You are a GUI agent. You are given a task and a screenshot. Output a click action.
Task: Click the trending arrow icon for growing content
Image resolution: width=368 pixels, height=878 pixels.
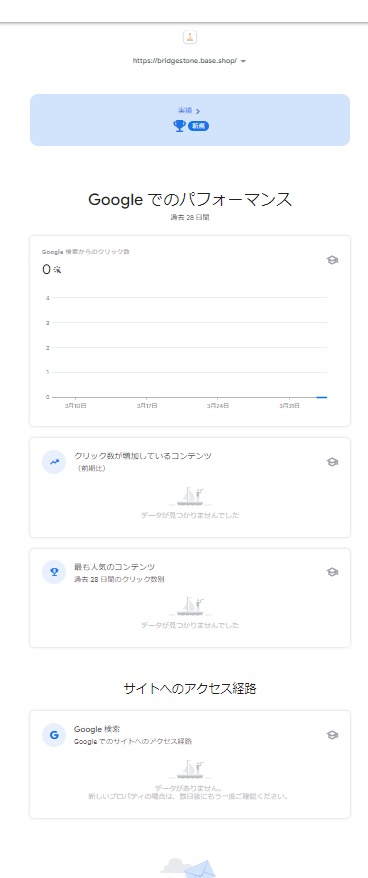[x=54, y=462]
